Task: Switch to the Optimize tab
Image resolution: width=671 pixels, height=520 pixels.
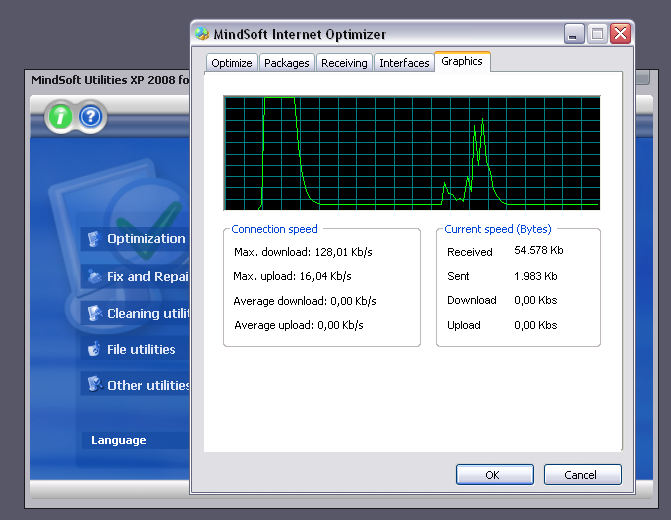Action: (x=232, y=63)
